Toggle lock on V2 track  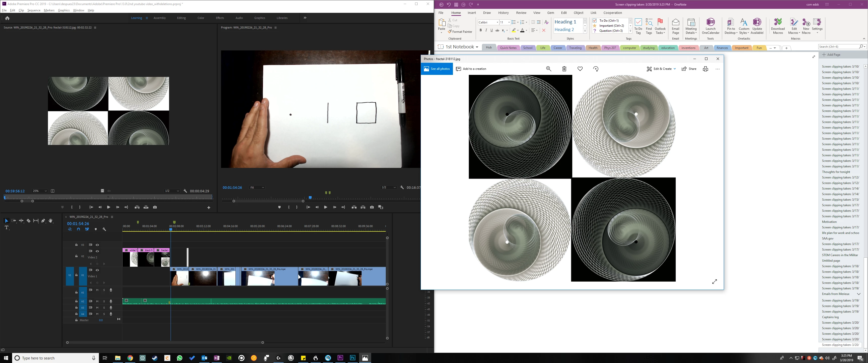click(x=76, y=256)
